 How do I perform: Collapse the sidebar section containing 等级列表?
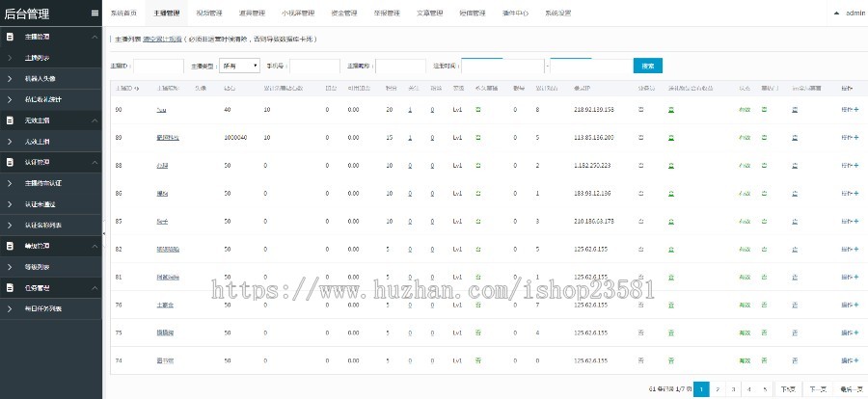point(95,246)
